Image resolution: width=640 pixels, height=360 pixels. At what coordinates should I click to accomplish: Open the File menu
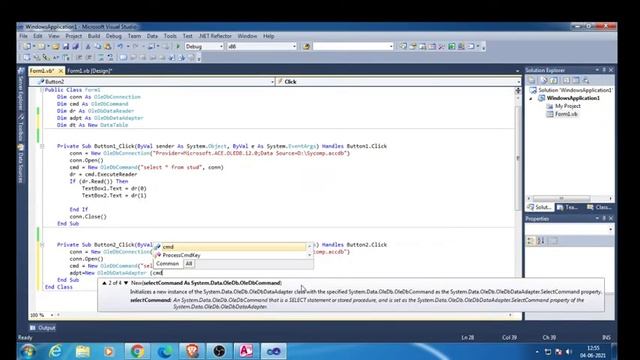(23, 36)
